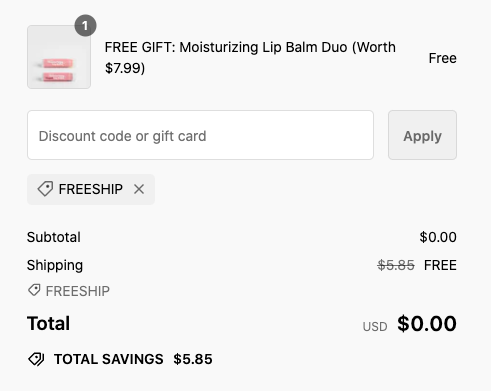This screenshot has height=391, width=491.
Task: Click the Total label text
Action: point(48,323)
